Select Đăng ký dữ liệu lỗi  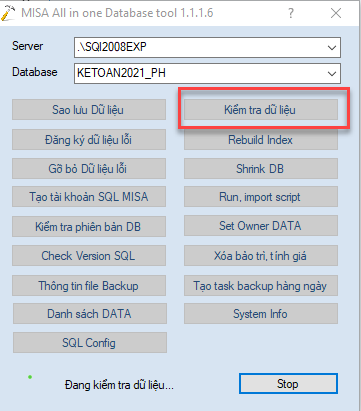89,139
